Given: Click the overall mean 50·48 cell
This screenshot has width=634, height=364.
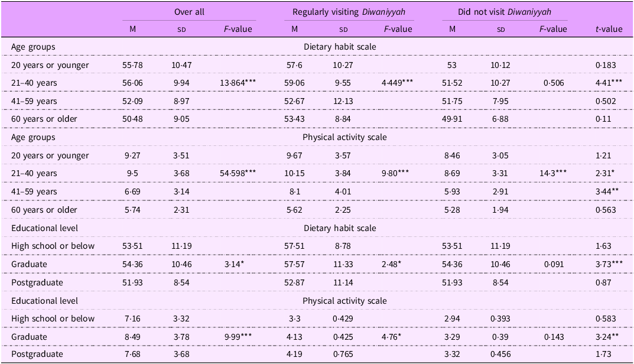Looking at the screenshot, I should [x=132, y=119].
